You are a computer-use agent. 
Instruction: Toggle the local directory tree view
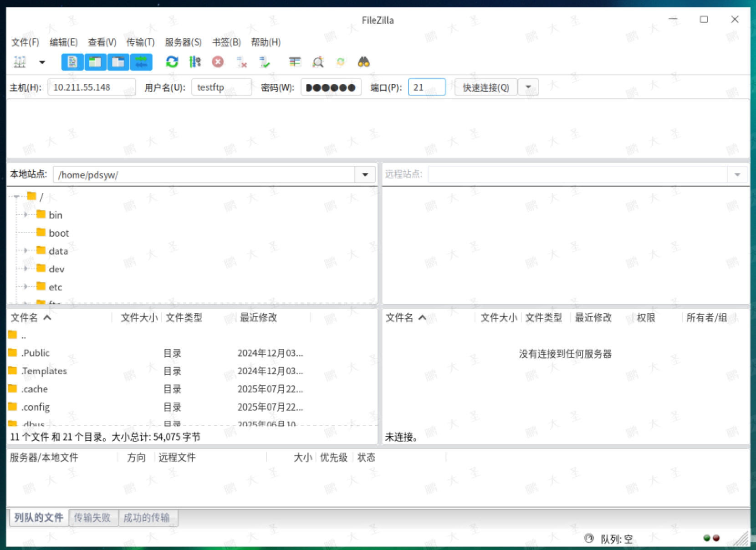(95, 62)
